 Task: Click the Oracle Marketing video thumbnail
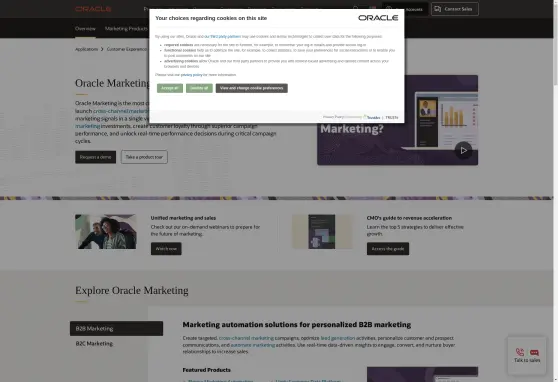pyautogui.click(x=398, y=120)
